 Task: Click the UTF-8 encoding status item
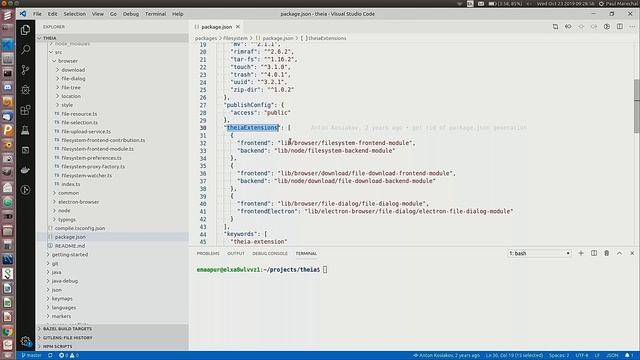(582, 356)
